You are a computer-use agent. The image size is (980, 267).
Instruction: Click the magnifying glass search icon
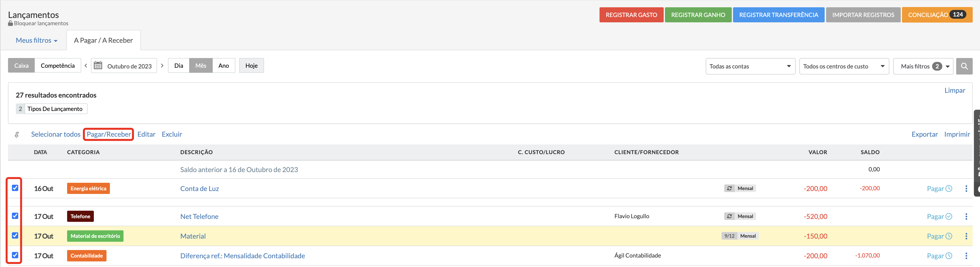click(x=964, y=66)
